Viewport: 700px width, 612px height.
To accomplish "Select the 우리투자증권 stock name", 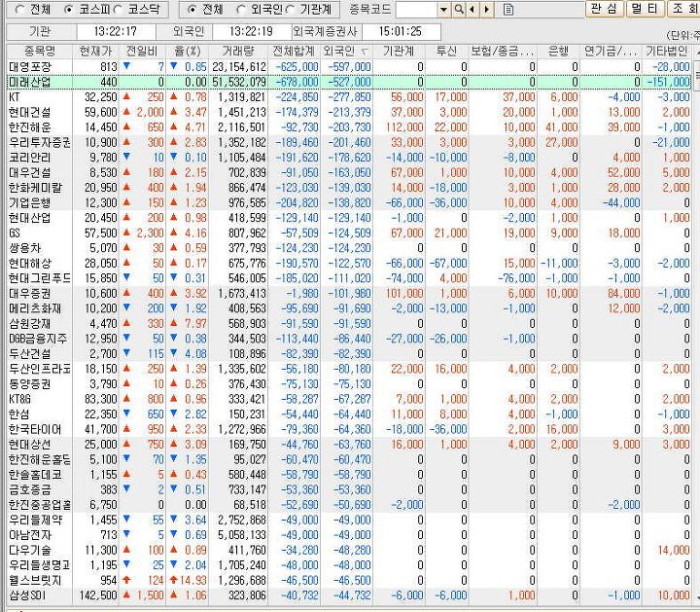I will pyautogui.click(x=39, y=142).
